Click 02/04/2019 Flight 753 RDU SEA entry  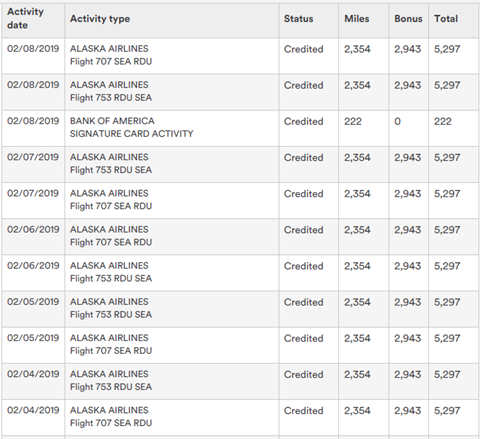(x=240, y=381)
